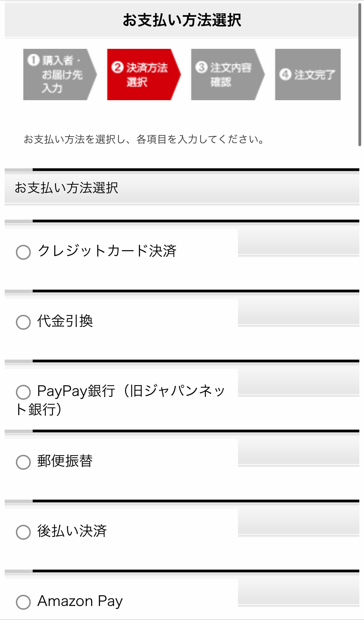Image resolution: width=364 pixels, height=620 pixels.
Task: Click the 代金引換 label text
Action: click(x=65, y=321)
